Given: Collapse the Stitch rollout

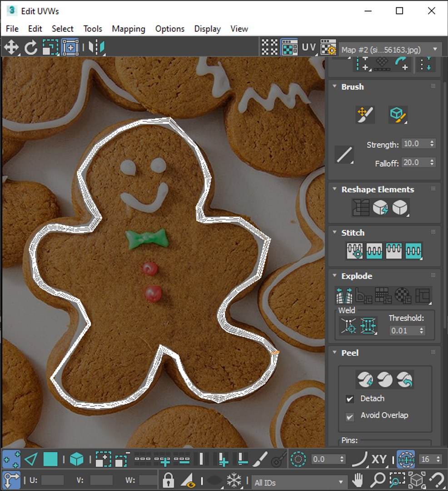Looking at the screenshot, I should click(334, 232).
